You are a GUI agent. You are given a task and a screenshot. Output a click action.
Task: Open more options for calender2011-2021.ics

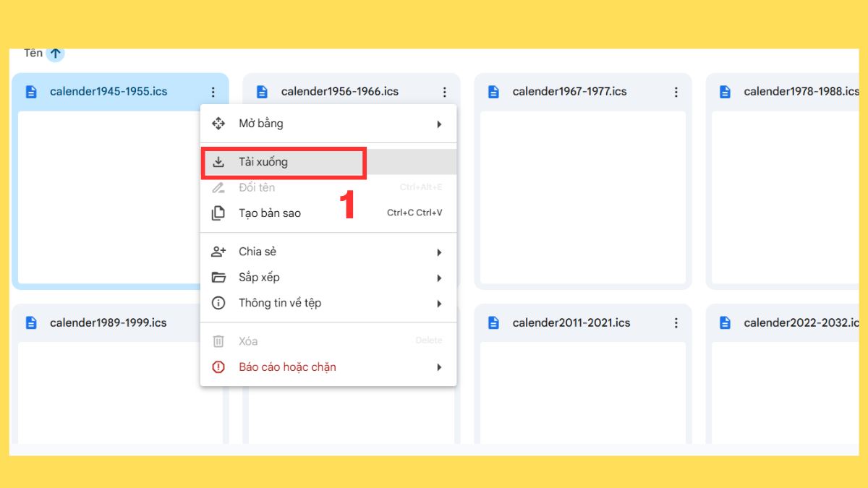[676, 323]
